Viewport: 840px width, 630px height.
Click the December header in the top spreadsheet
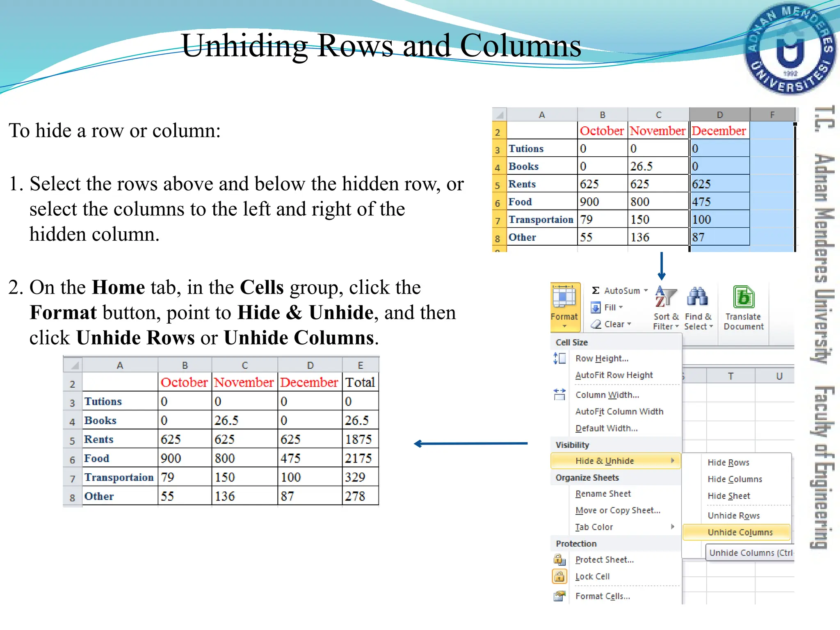[720, 130]
